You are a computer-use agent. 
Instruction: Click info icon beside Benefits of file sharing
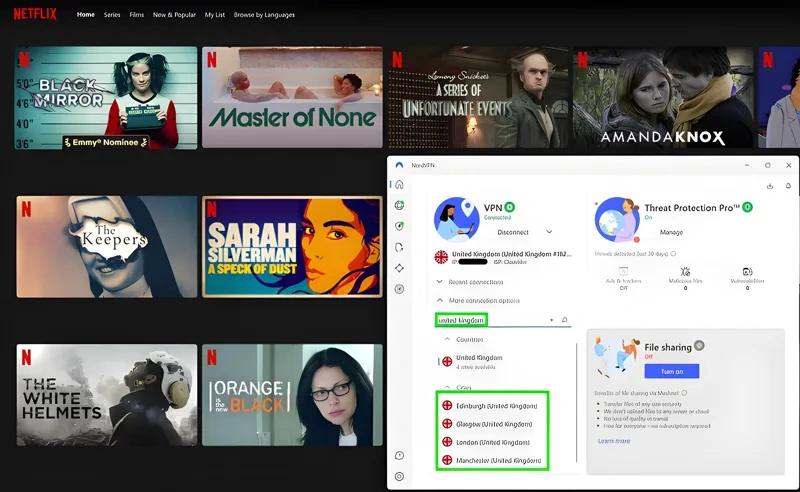[x=684, y=393]
